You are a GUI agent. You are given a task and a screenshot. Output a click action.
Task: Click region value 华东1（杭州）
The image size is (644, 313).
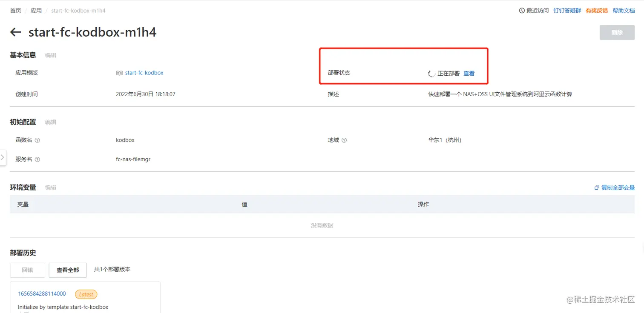point(445,140)
